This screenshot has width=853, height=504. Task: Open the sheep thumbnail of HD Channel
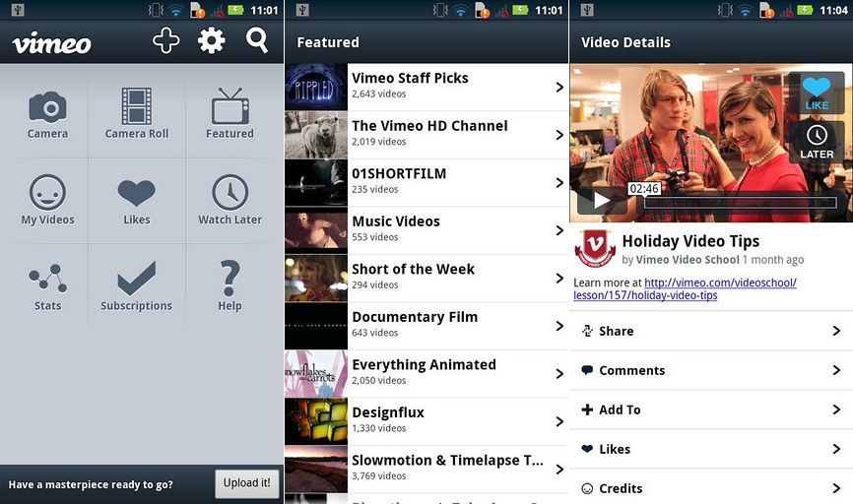[316, 135]
